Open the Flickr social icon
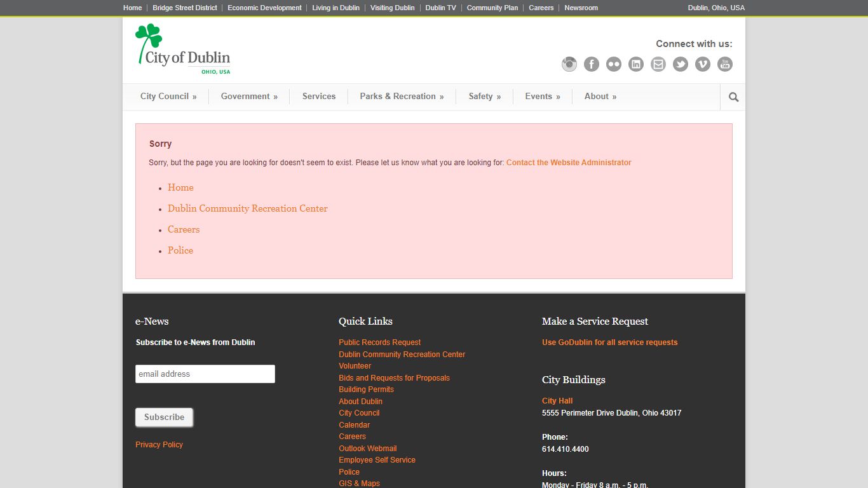 614,64
